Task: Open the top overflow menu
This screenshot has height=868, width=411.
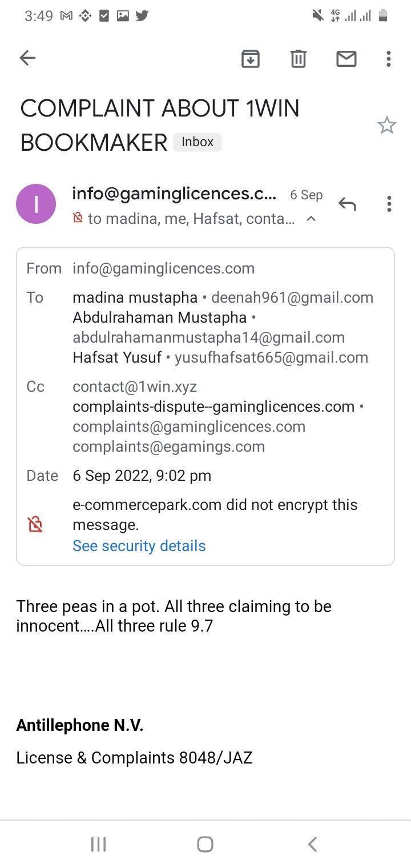Action: [388, 58]
